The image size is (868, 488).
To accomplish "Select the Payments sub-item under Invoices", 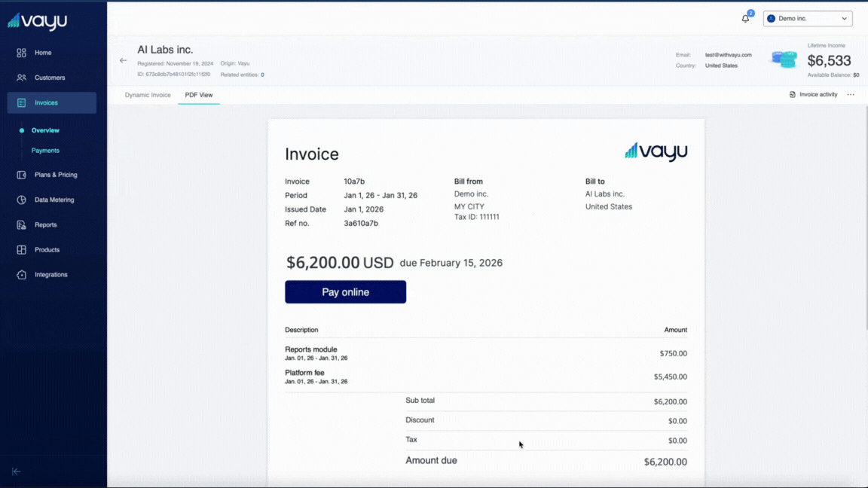I will (45, 150).
